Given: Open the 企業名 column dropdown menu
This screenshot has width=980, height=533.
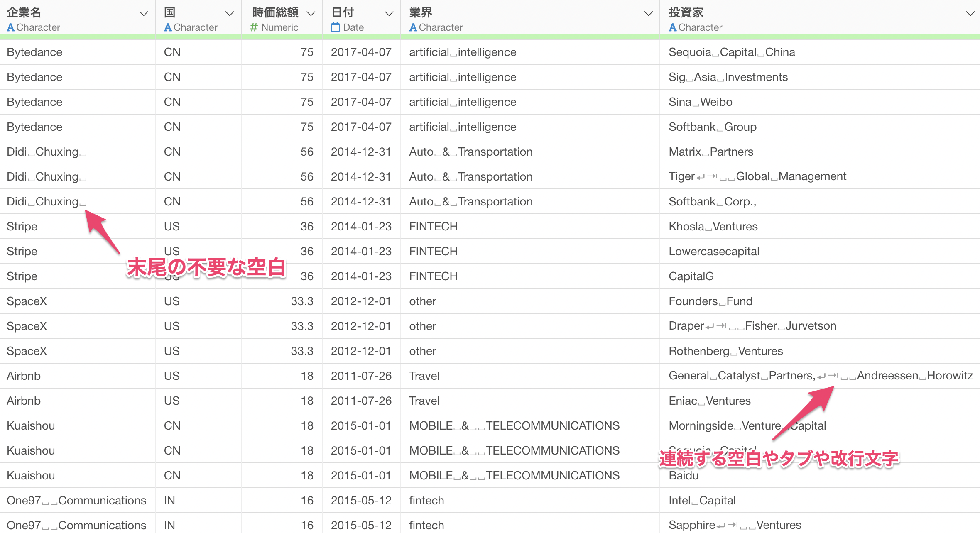Looking at the screenshot, I should (144, 14).
